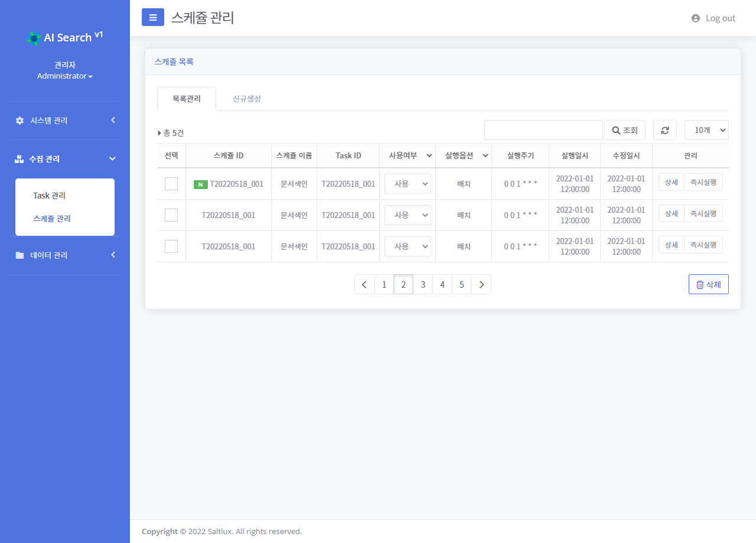Viewport: 756px width, 543px height.
Task: Expand the Administrator user dropdown
Action: [64, 76]
